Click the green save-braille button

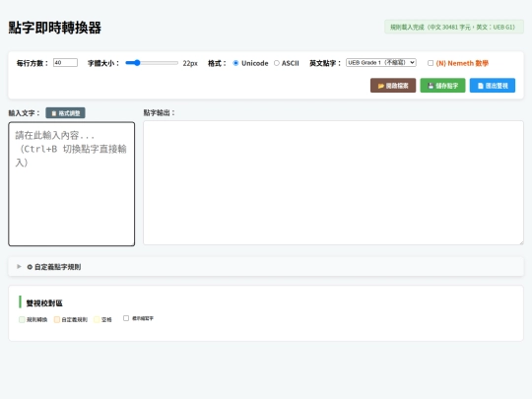442,86
